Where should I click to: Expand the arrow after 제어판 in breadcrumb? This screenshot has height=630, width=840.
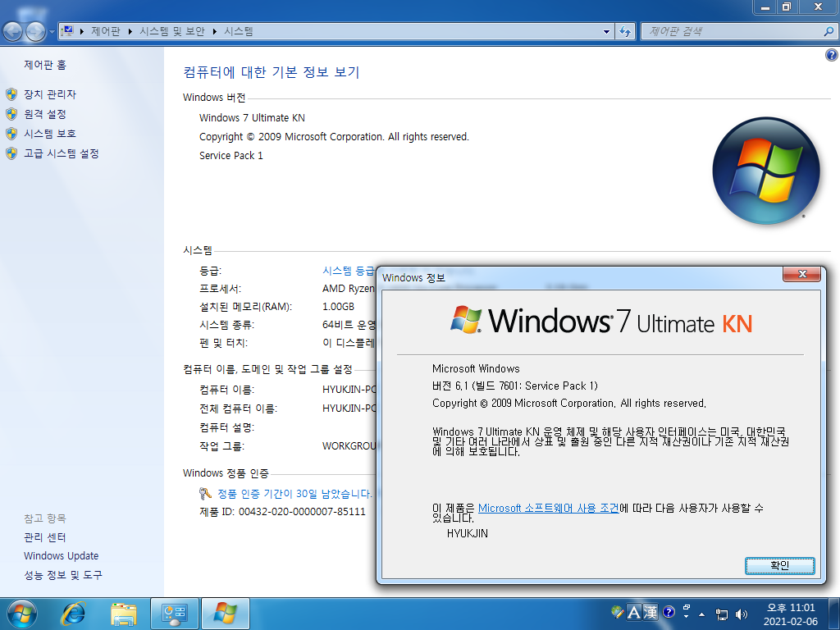[x=130, y=32]
